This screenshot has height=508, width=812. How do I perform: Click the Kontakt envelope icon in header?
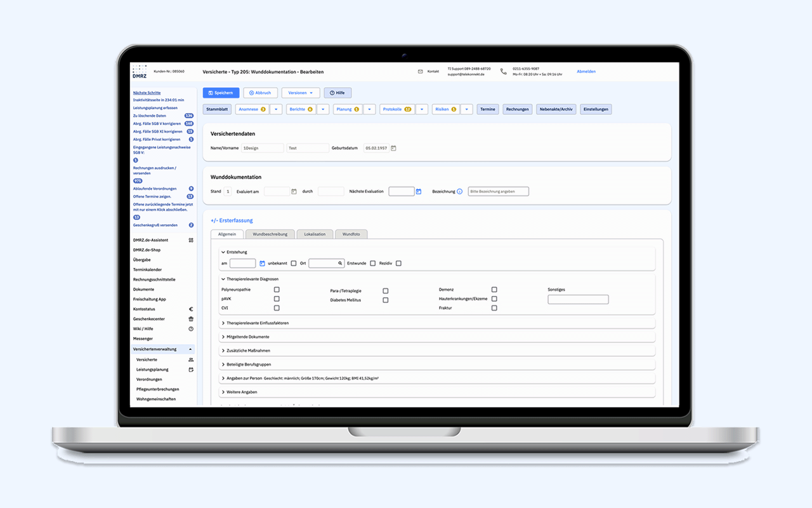[x=420, y=72]
